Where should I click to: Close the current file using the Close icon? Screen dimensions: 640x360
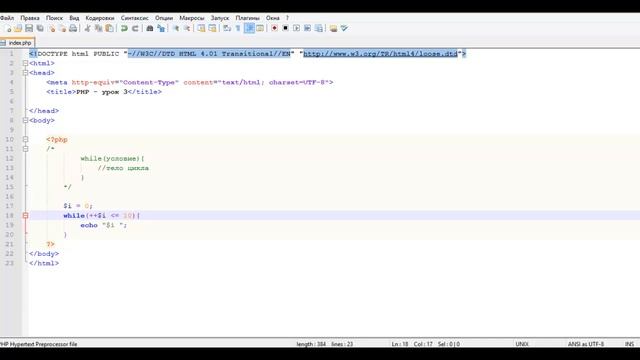click(51, 28)
